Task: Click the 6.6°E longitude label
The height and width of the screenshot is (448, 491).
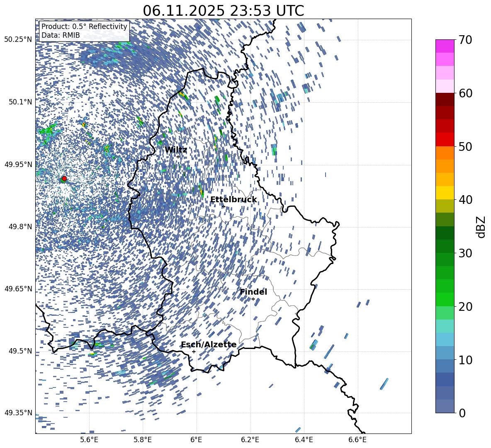Action: pyautogui.click(x=357, y=440)
